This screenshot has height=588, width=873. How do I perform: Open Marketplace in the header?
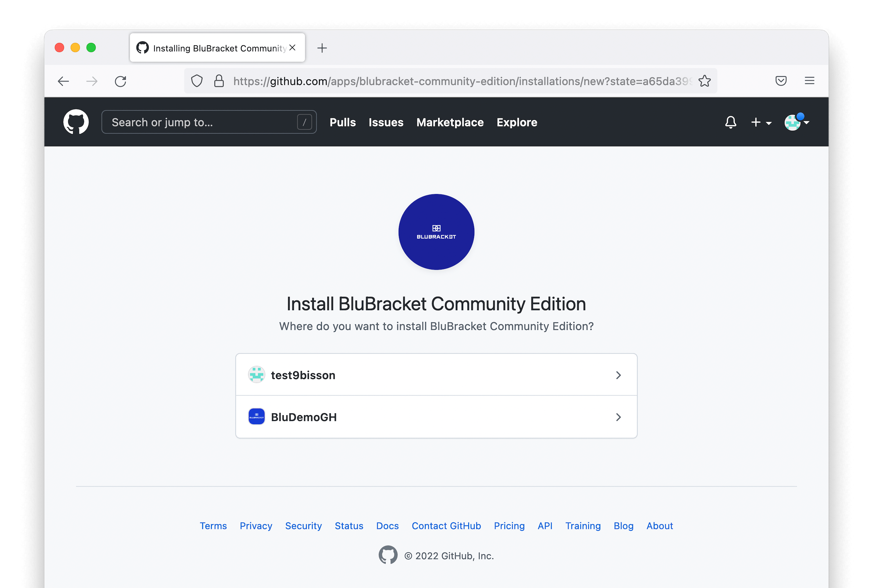click(x=450, y=122)
